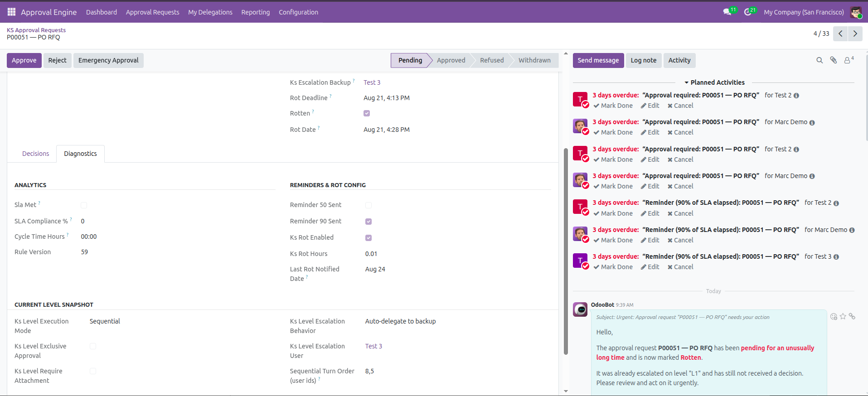Toggle Reminder 50 Sent checkbox
The width and height of the screenshot is (868, 396).
pyautogui.click(x=369, y=205)
